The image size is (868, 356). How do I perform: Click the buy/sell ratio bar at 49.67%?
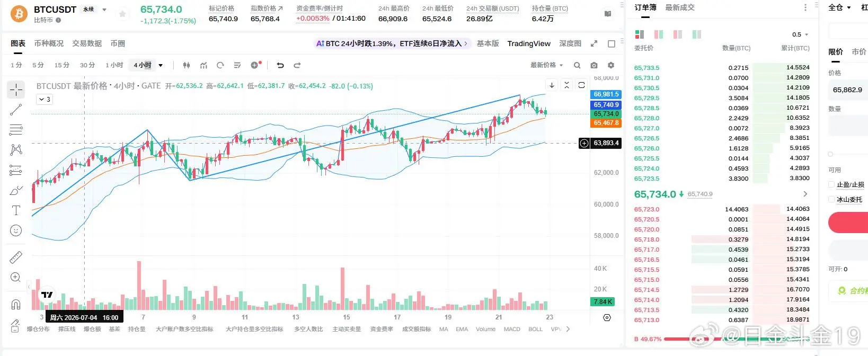721,339
